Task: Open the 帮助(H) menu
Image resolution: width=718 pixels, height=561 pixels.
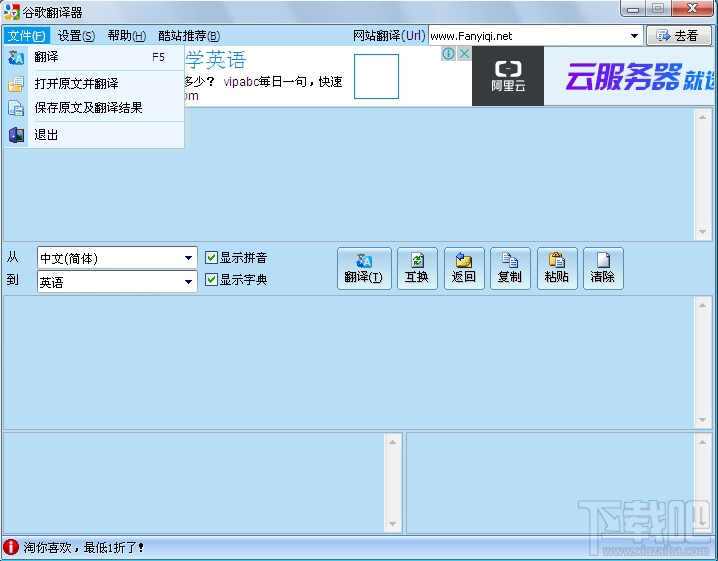Action: pyautogui.click(x=126, y=36)
